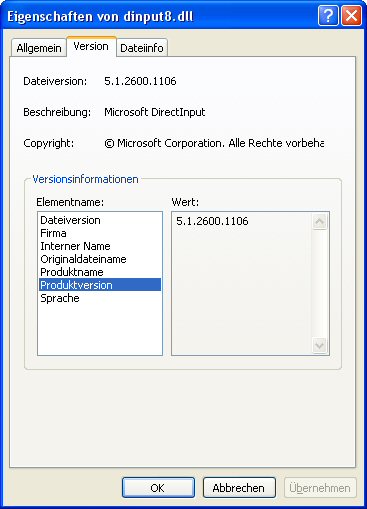The height and width of the screenshot is (509, 367).
Task: Cancel with the Abbrechen button
Action: tap(239, 488)
